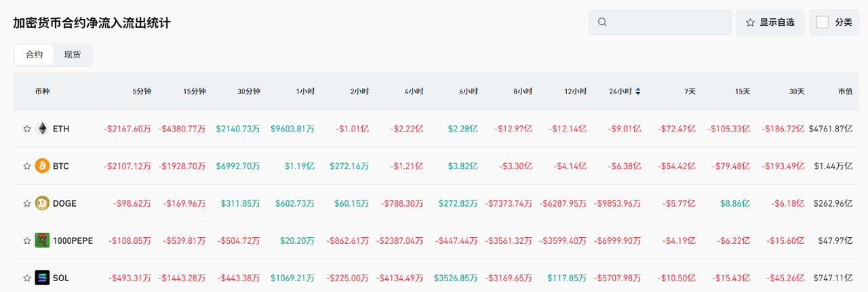Star SOL as a favorite
The width and height of the screenshot is (868, 292).
(27, 278)
